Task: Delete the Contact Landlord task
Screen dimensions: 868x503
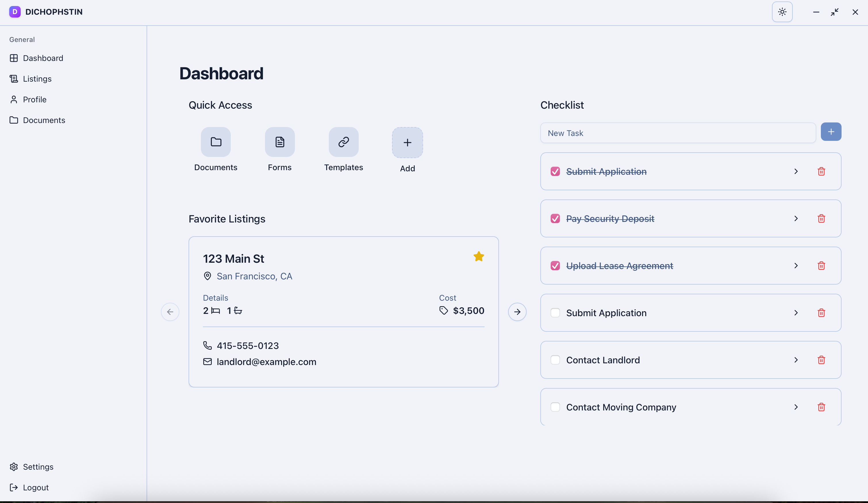Action: (821, 360)
